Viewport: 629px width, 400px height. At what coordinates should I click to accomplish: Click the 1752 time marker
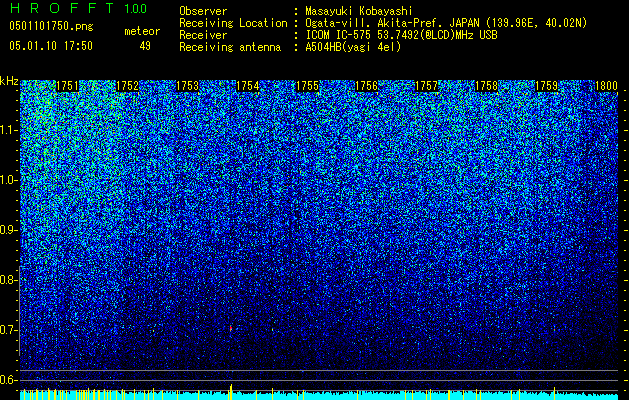(x=128, y=86)
